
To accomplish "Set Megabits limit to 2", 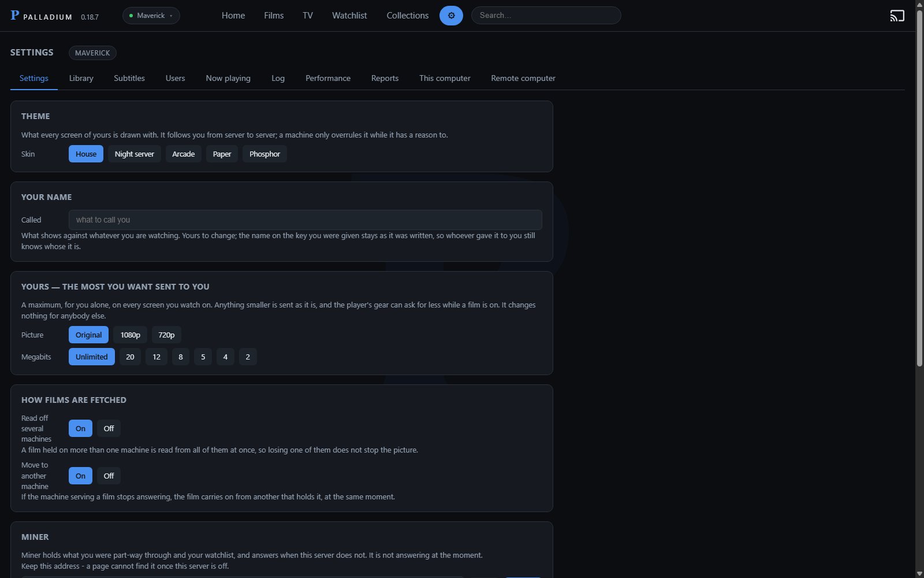I will point(248,357).
